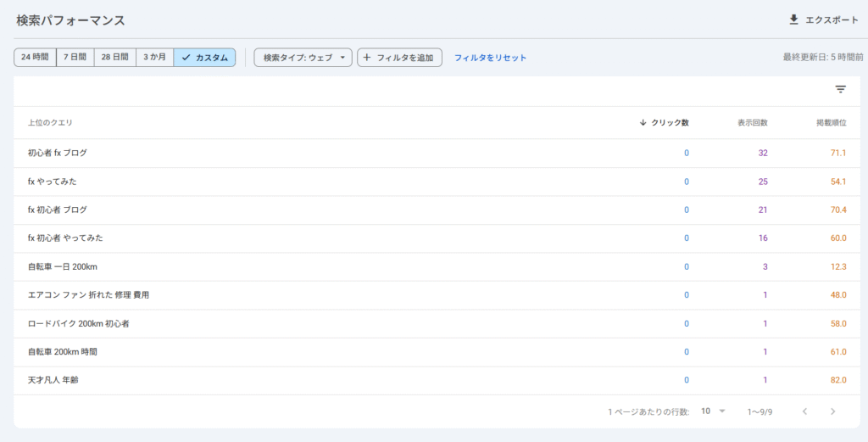Open the table filter icon
Image resolution: width=868 pixels, height=442 pixels.
[840, 90]
